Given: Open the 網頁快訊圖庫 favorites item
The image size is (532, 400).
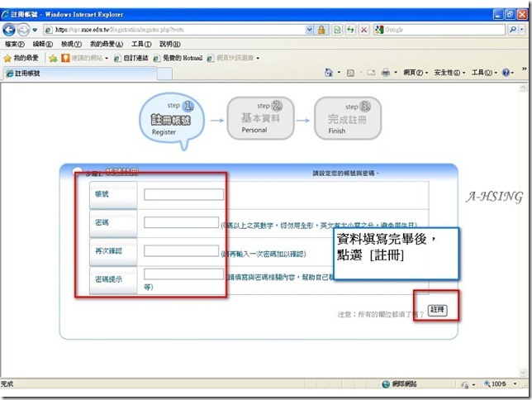Looking at the screenshot, I should click(233, 58).
